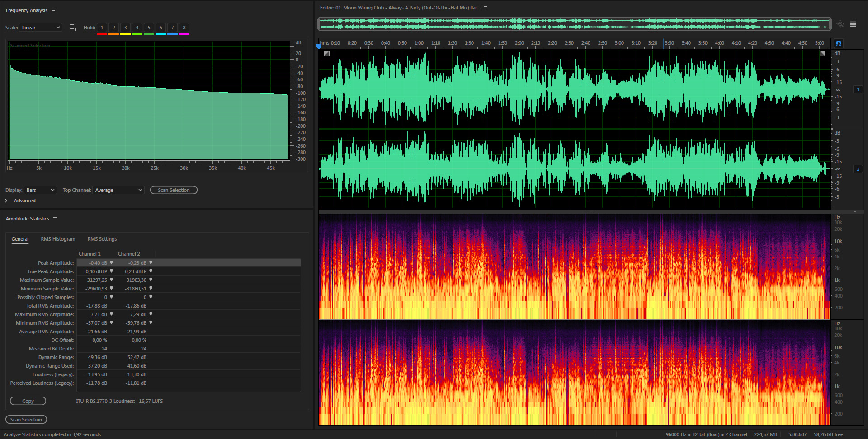
Task: Toggle Hold button 7
Action: 172,28
